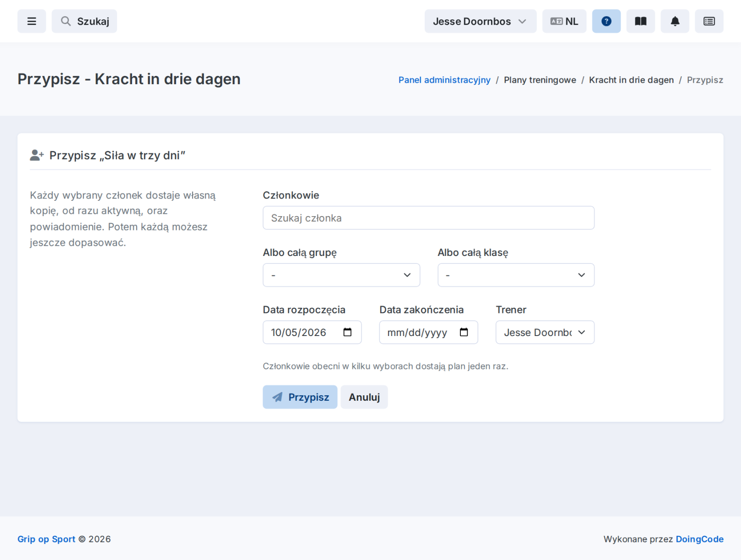This screenshot has width=741, height=560.
Task: Focus the Szukaj członka input field
Action: coord(428,218)
